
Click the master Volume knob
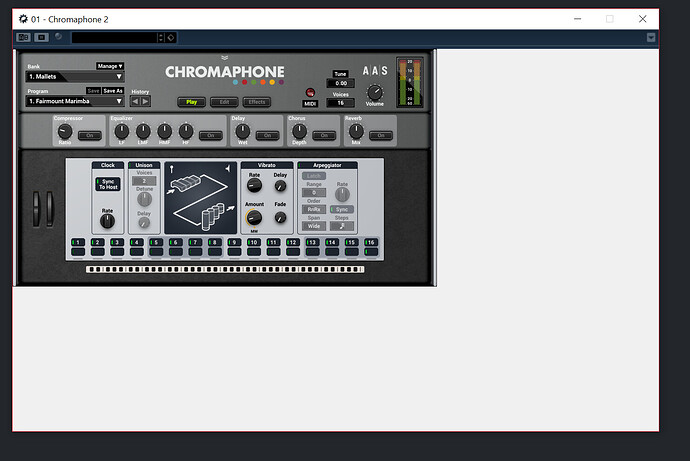tap(375, 92)
